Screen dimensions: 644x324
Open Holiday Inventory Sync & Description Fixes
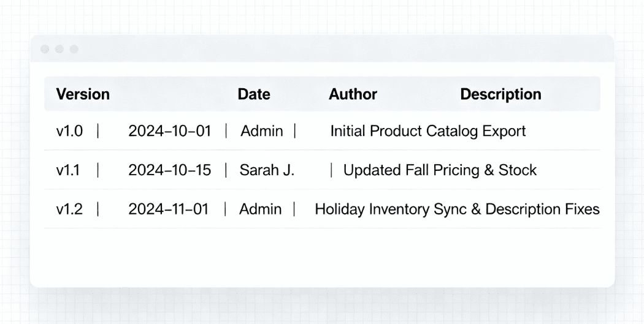click(457, 209)
